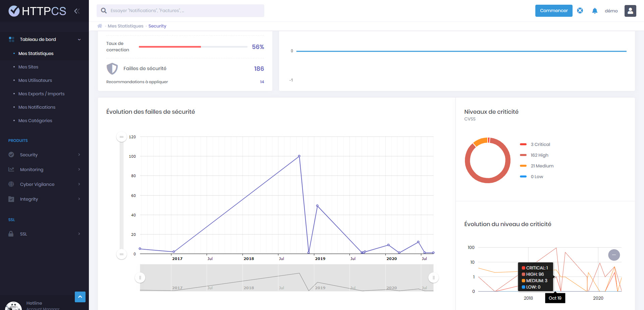
Task: Toggle the High series in legend
Action: [x=534, y=155]
